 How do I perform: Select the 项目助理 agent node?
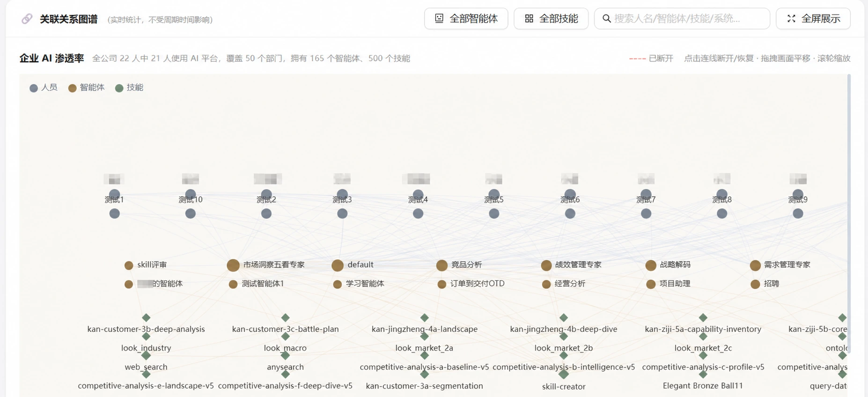click(651, 284)
